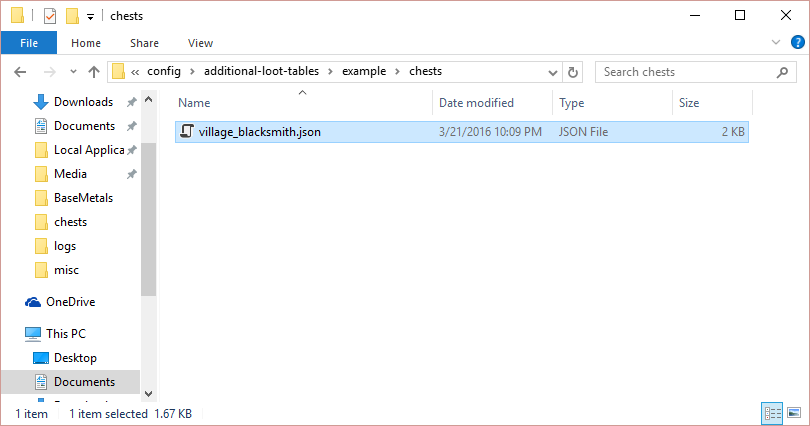Switch to Large icons view layout
This screenshot has height=426, width=810.
[794, 412]
